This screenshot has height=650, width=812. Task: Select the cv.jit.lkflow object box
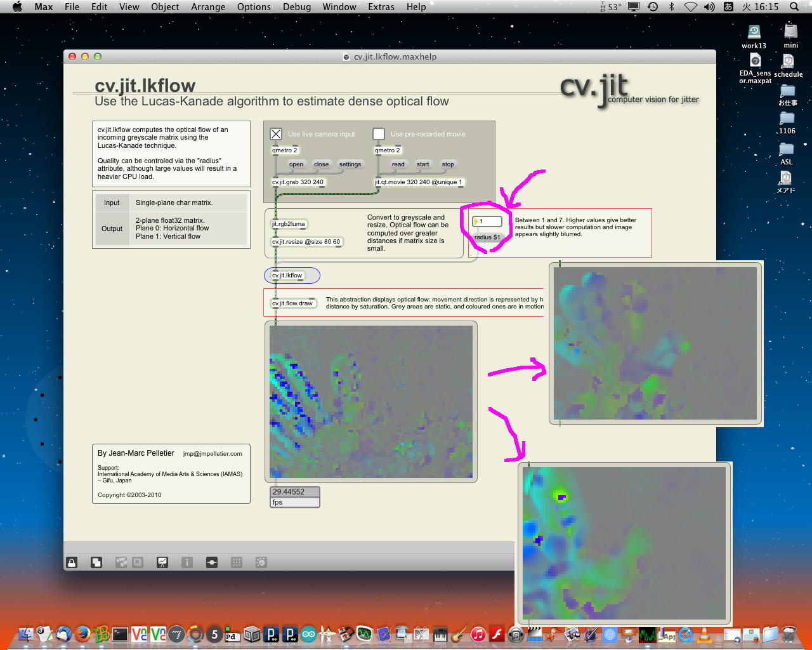287,275
